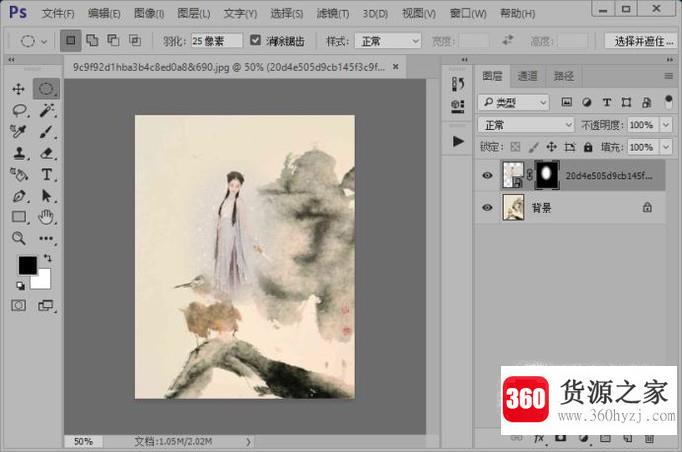Image resolution: width=682 pixels, height=452 pixels.
Task: Hide the 背景 layer
Action: point(487,208)
